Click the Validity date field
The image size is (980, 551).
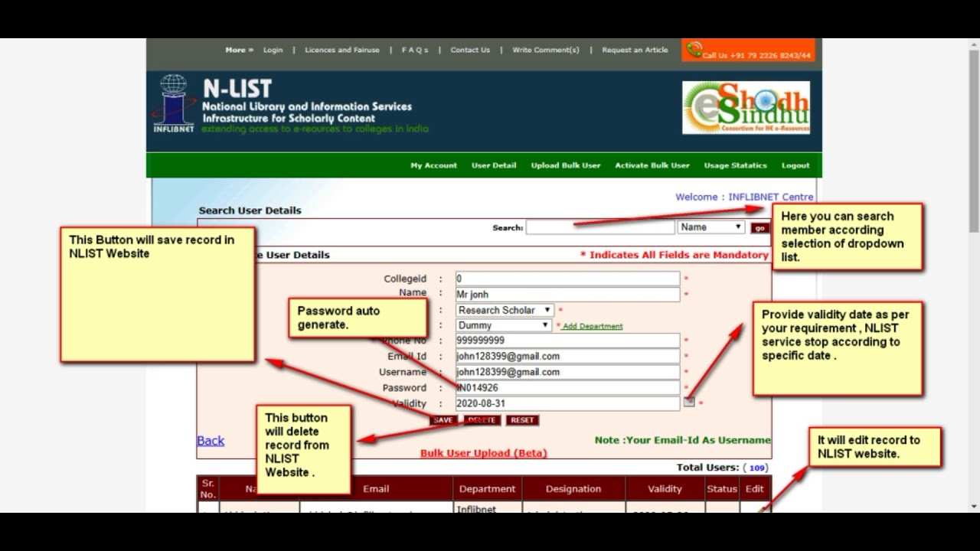[x=567, y=403]
